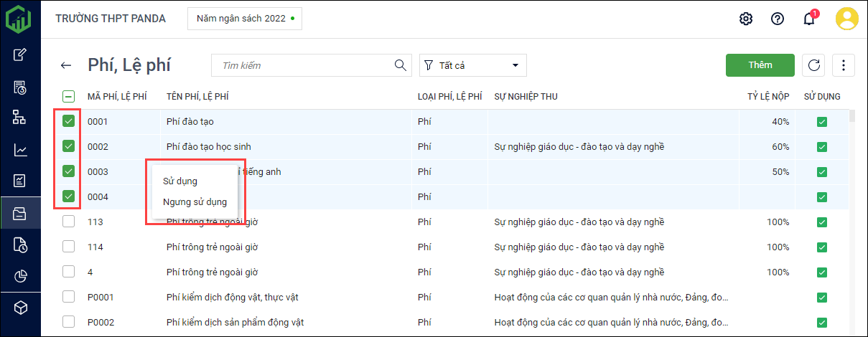Select Sử dụng from the context menu
This screenshot has width=868, height=337.
(180, 181)
